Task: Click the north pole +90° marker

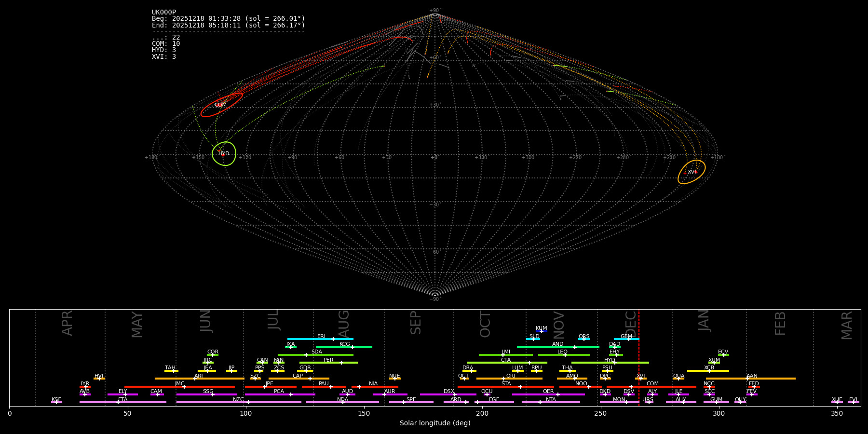Action: (x=434, y=11)
